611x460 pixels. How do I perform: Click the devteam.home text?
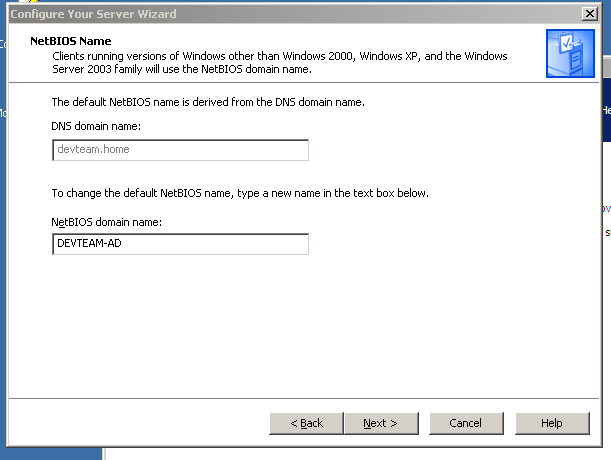[x=93, y=150]
